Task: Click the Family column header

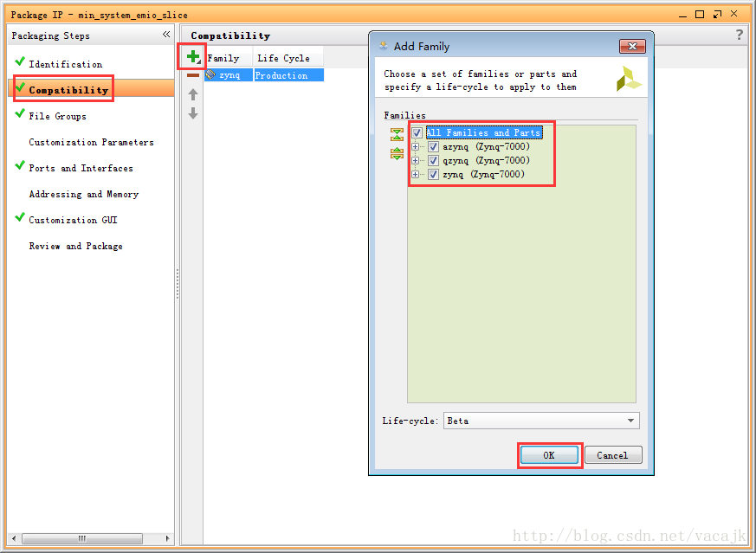Action: pyautogui.click(x=229, y=58)
